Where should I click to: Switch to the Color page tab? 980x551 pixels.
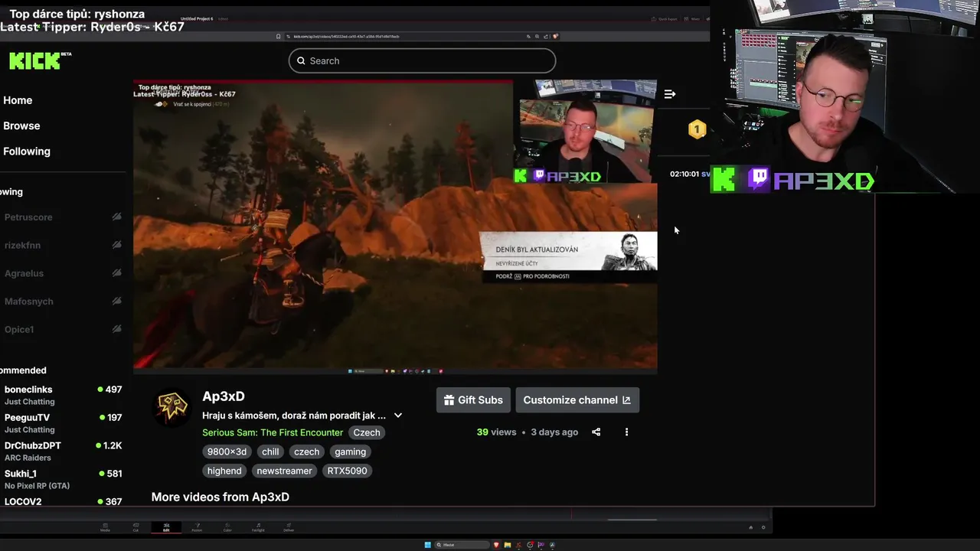[227, 528]
